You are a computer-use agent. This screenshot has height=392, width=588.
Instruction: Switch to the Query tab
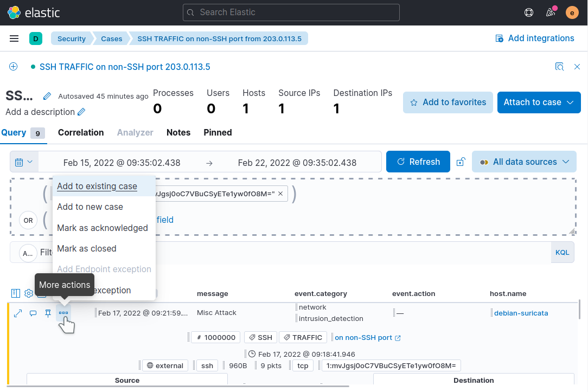[23, 133]
